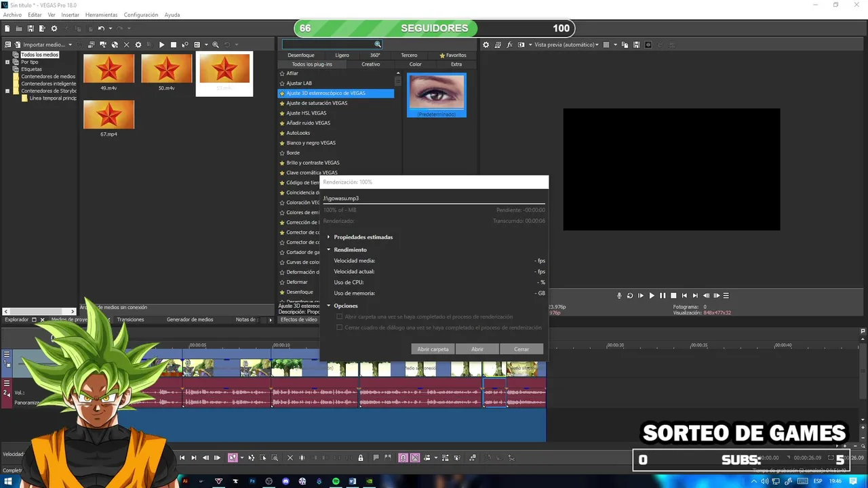This screenshot has width=868, height=488.
Task: Pause playback in the preview transport
Action: (x=663, y=296)
